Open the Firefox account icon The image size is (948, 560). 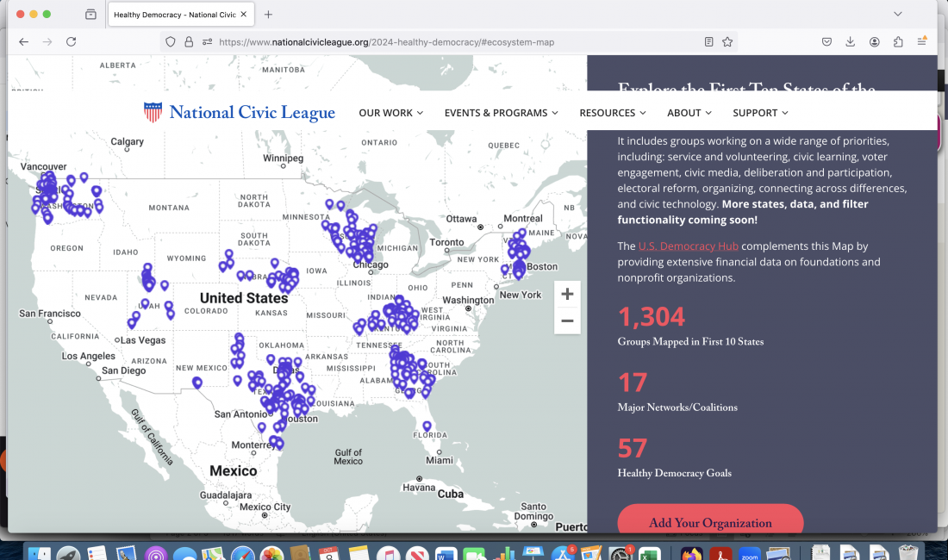tap(874, 41)
